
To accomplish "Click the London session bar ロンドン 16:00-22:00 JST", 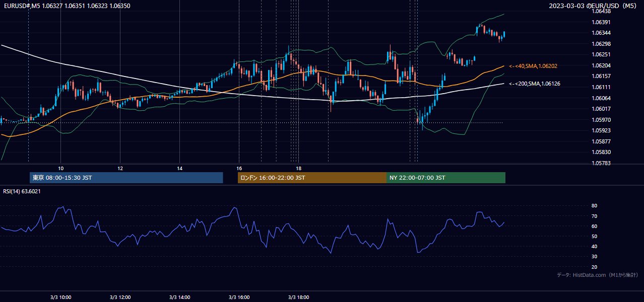I will (x=312, y=178).
